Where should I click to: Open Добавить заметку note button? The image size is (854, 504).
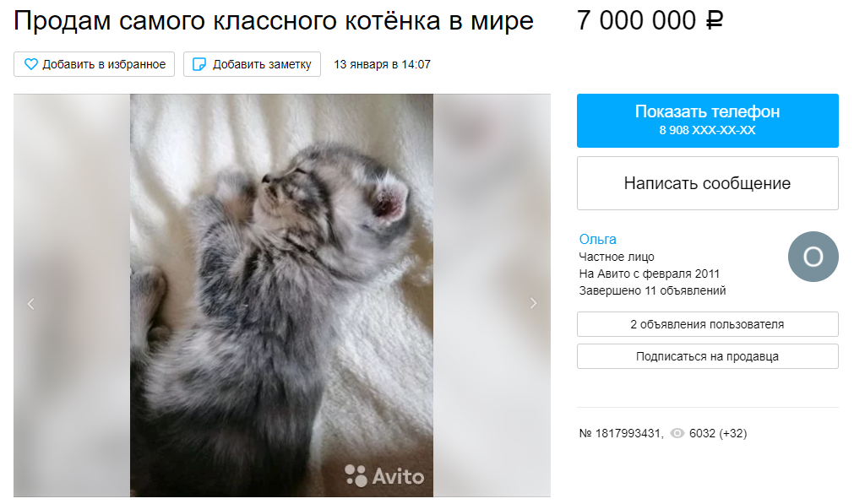[x=253, y=64]
